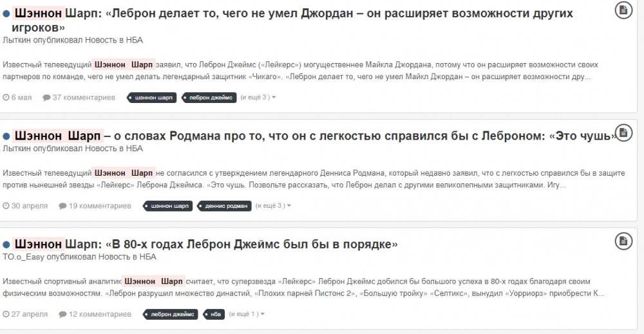Select tag «леброн джеймс» under the 6 мая article
Image resolution: width=644 pixels, height=334 pixels.
pos(209,98)
